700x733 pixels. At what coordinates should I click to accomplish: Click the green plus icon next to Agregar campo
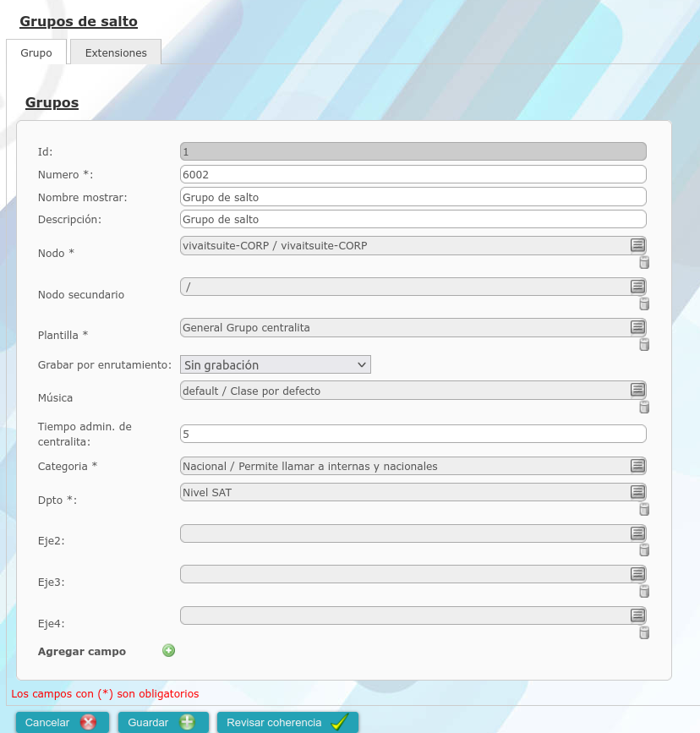(168, 650)
